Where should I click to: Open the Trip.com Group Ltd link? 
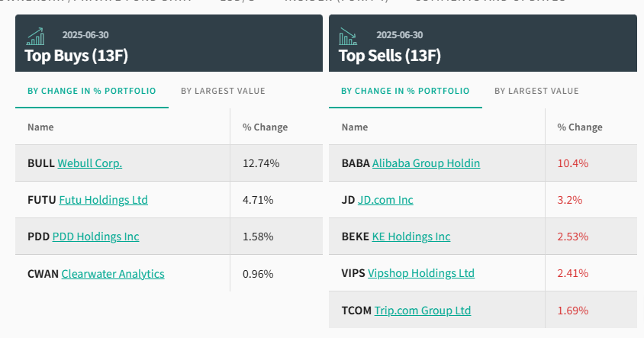coord(423,310)
